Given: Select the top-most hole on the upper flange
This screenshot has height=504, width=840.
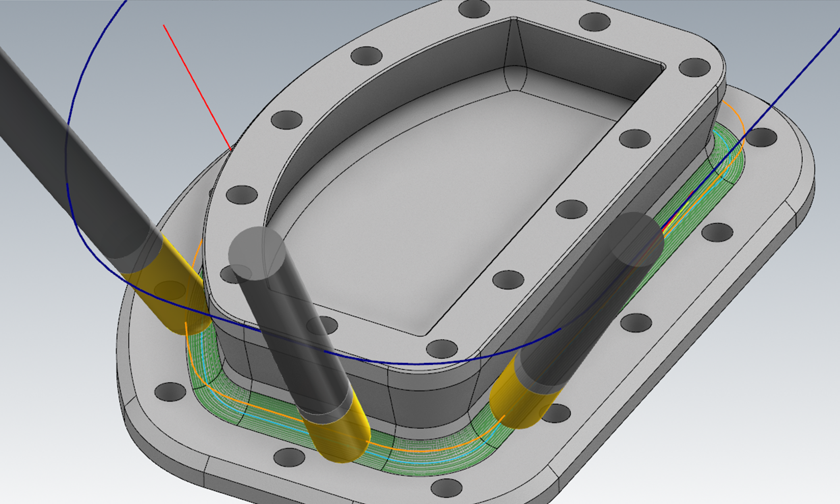Looking at the screenshot, I should 474,9.
